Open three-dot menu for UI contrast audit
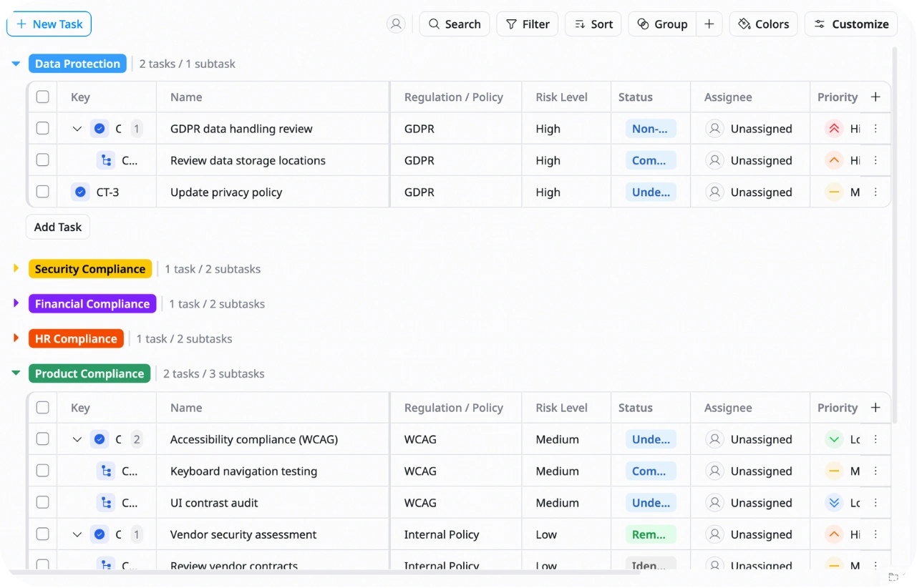The height and width of the screenshot is (588, 917). coord(875,502)
